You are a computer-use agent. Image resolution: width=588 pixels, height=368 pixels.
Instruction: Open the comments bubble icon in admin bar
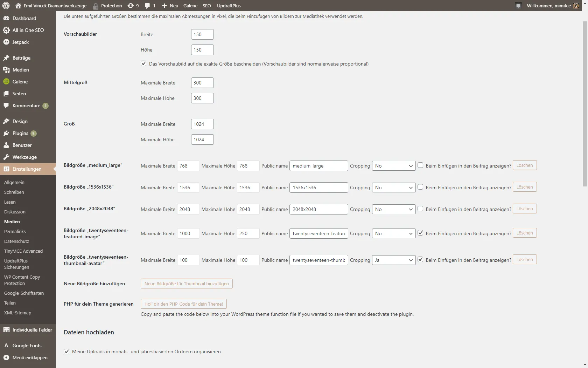[147, 6]
